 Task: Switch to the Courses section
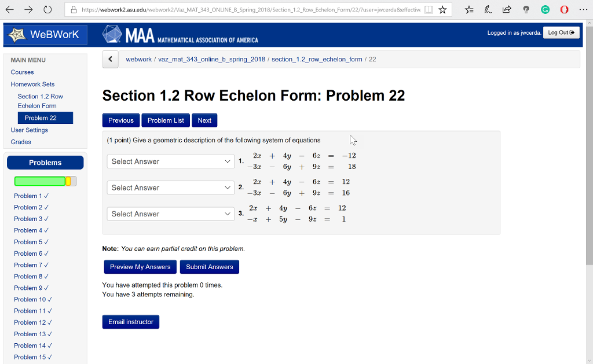tap(21, 72)
